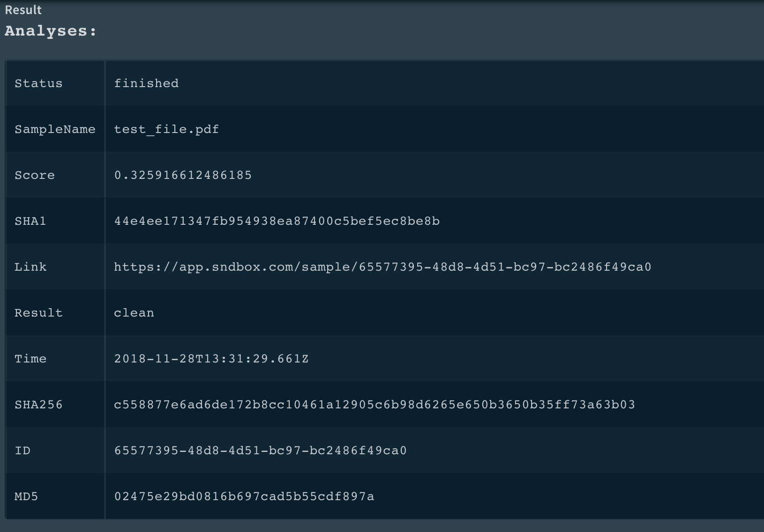The width and height of the screenshot is (764, 532).
Task: Click the SHA256 hash value
Action: (x=375, y=405)
